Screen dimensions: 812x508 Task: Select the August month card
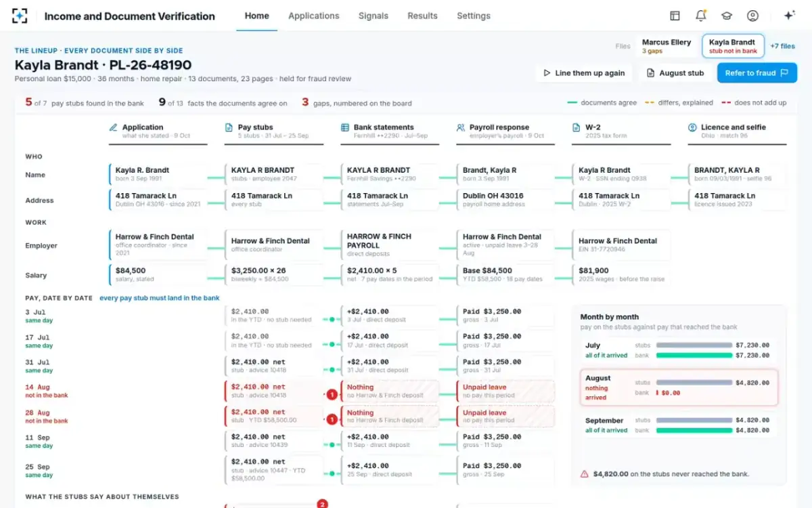[679, 387]
